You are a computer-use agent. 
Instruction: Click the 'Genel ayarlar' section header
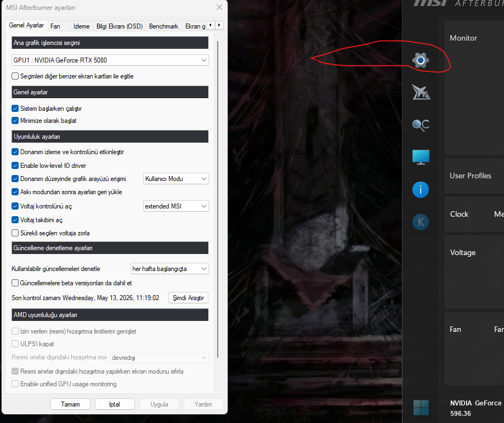(110, 92)
